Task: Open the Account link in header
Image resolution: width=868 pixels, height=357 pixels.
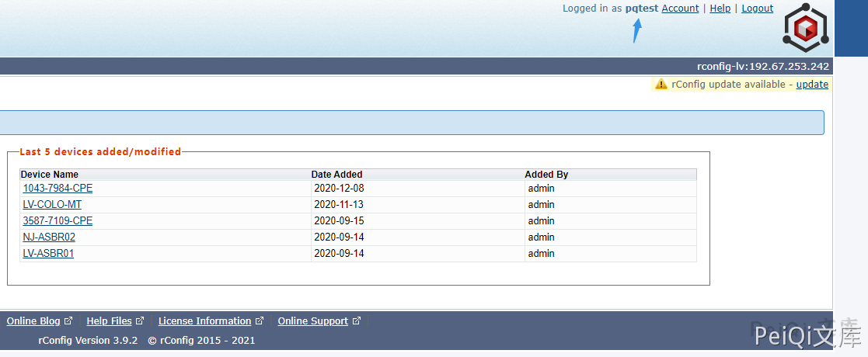Action: coord(680,9)
